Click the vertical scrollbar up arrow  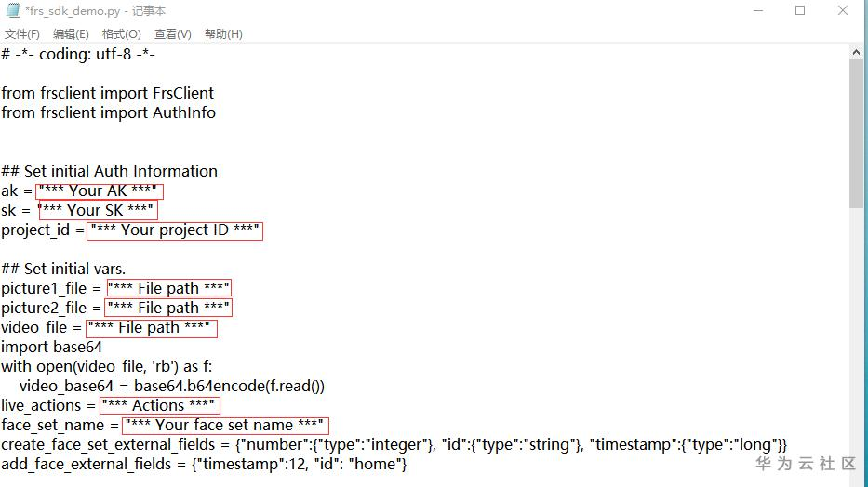click(x=858, y=52)
